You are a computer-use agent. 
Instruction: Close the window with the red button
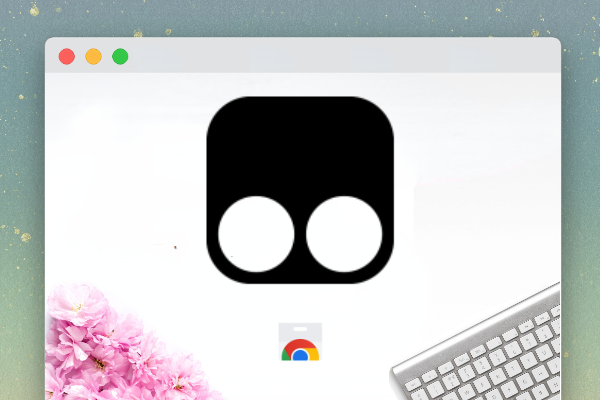coord(67,56)
